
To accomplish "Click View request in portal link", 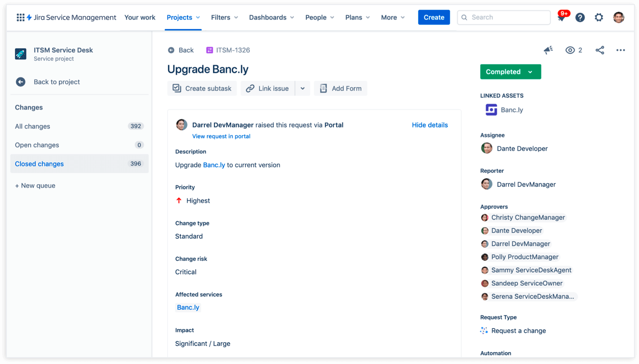I will (x=221, y=136).
